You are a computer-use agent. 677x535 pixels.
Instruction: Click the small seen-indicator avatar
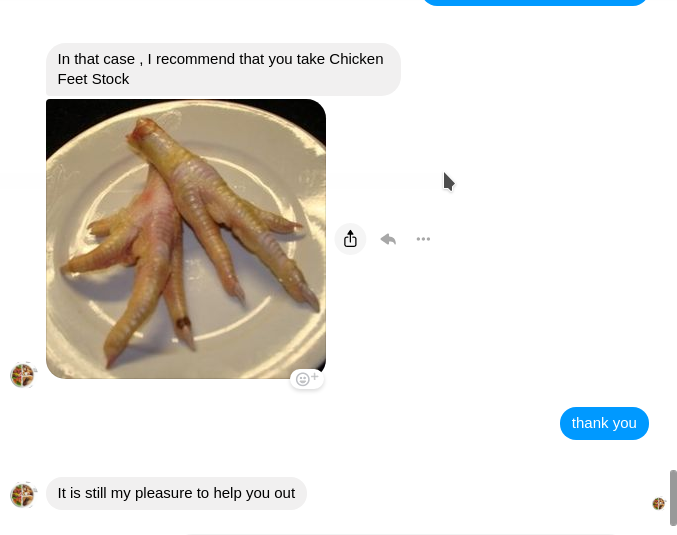click(658, 503)
